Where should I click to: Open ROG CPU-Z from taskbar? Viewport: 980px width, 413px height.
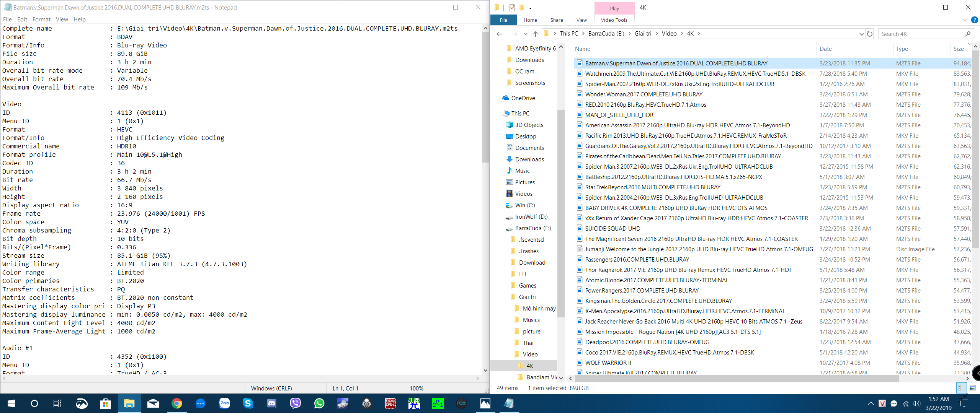coord(390,403)
